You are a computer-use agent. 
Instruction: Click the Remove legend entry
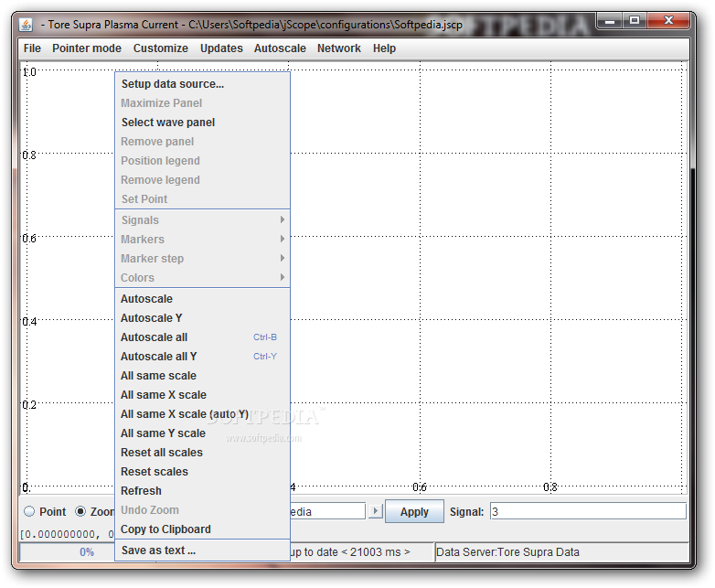202,180
